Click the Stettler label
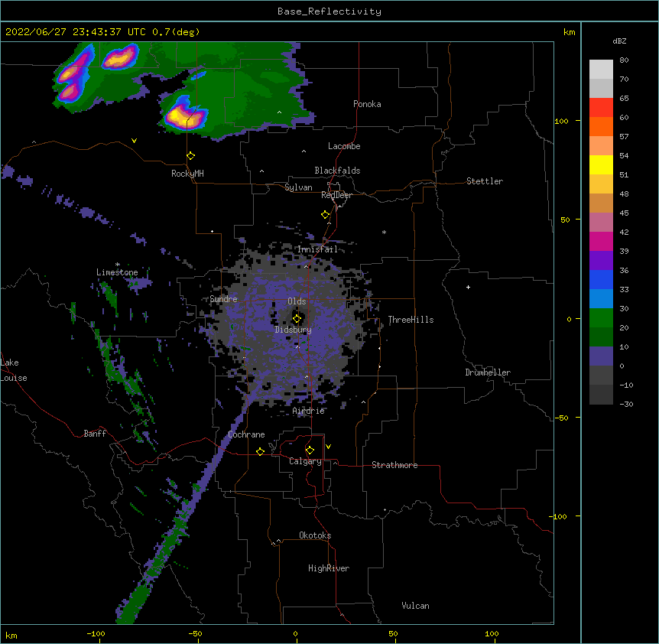This screenshot has height=644, width=659. pos(485,181)
